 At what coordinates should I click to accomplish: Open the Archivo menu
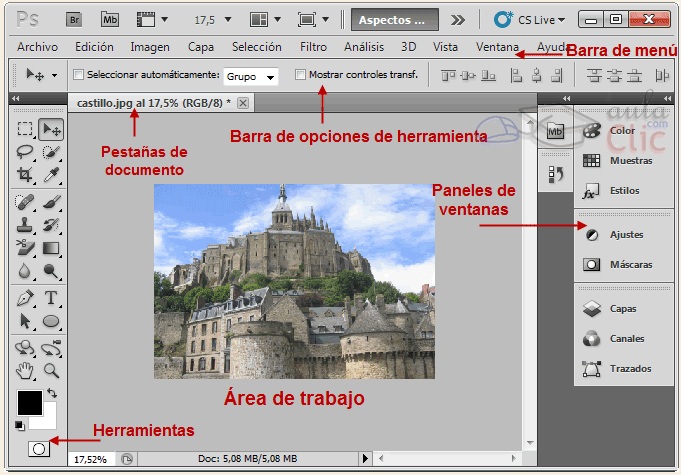click(37, 47)
